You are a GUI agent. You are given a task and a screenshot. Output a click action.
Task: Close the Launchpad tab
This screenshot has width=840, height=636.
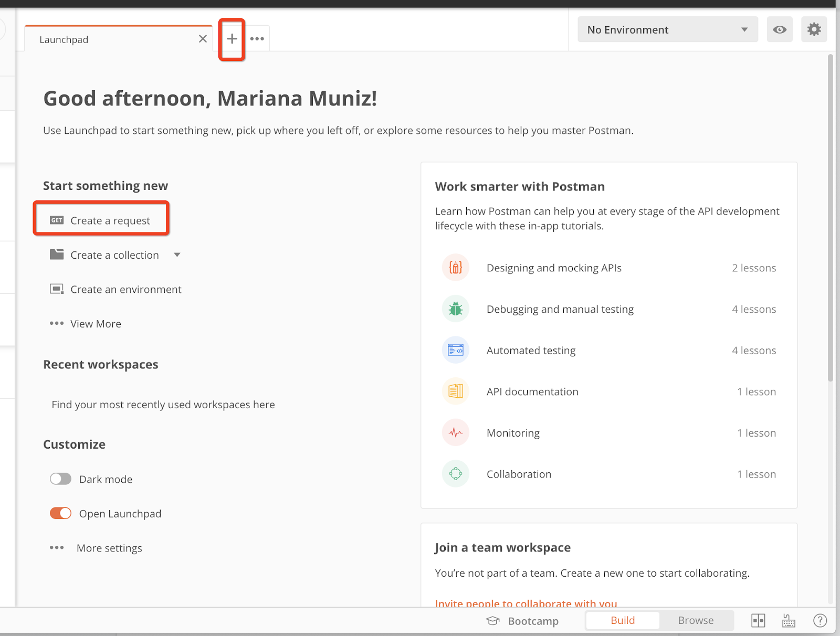tap(203, 39)
